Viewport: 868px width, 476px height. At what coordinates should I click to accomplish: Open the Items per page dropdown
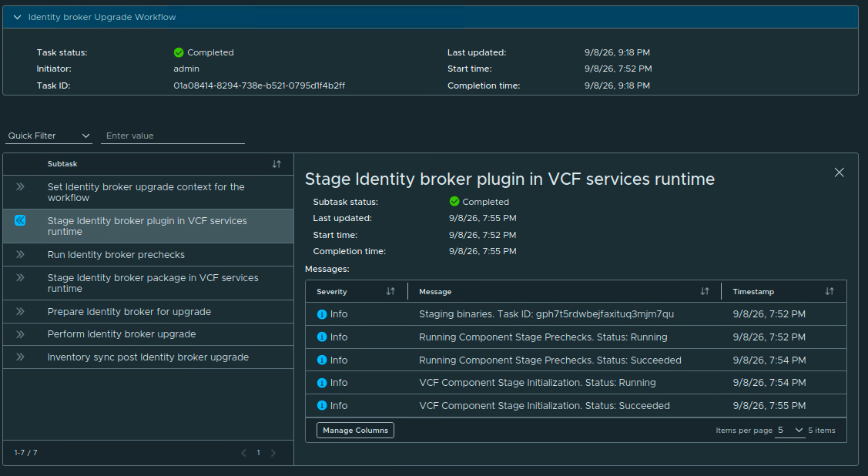coord(789,430)
